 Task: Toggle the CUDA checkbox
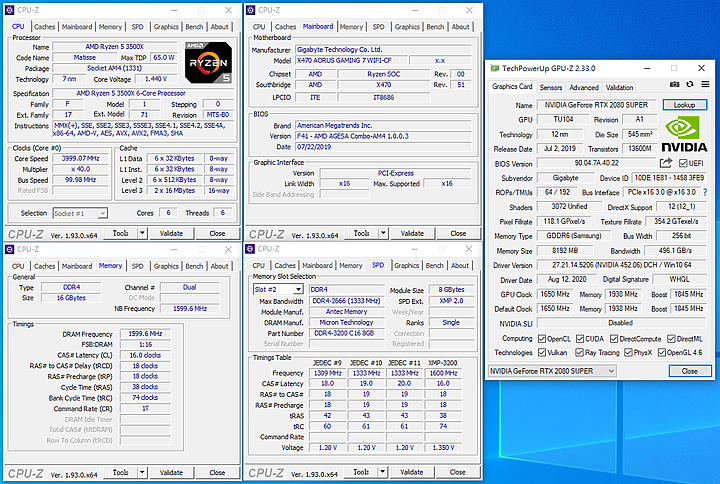[580, 339]
